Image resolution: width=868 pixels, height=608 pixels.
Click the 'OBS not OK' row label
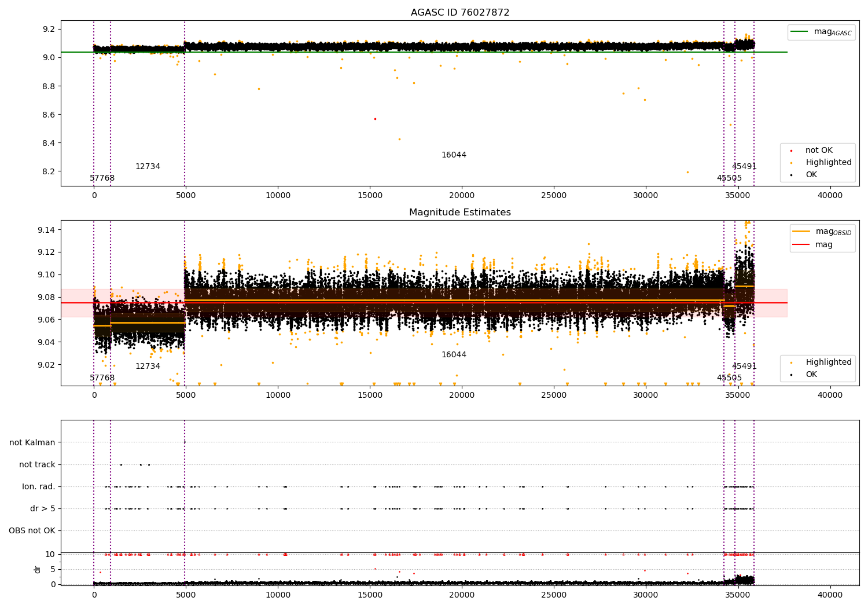32,531
